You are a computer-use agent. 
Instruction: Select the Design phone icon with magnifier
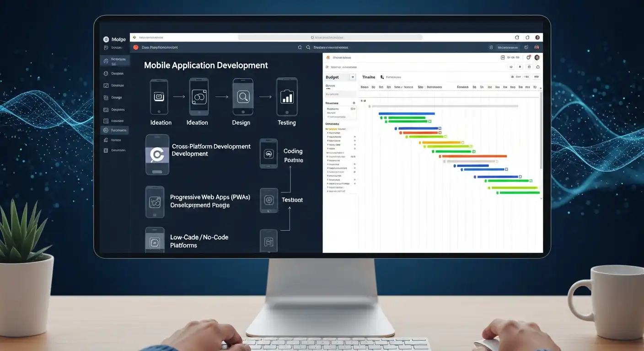(242, 96)
